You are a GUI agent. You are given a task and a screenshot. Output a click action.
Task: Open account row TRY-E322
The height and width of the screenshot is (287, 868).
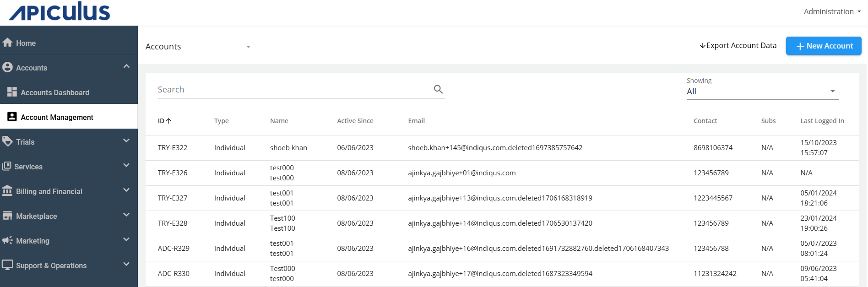173,148
